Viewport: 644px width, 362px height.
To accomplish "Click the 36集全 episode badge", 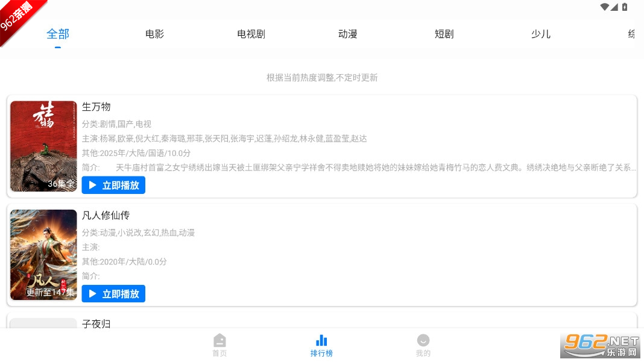I will coord(61,184).
